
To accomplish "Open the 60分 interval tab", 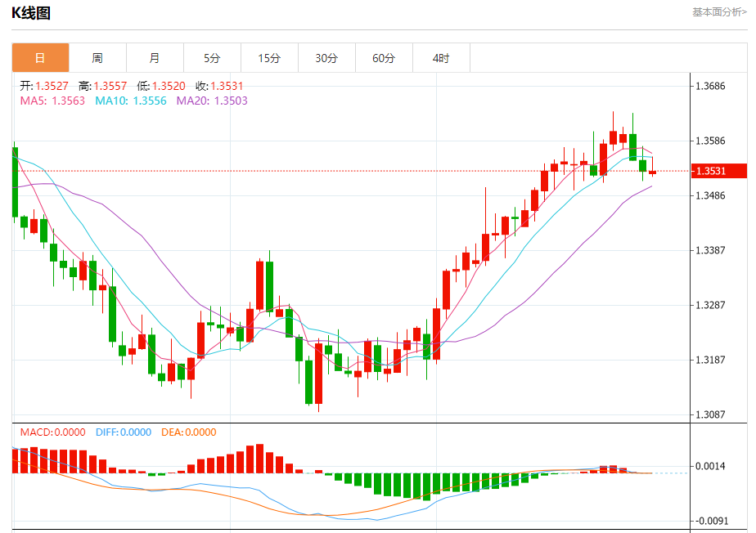I will 384,58.
